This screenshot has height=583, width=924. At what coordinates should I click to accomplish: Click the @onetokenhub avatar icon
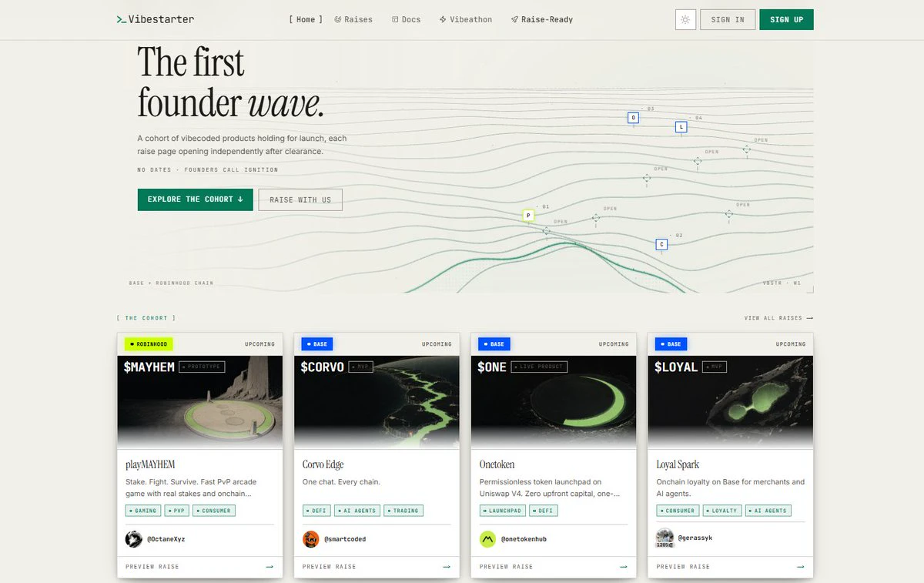(488, 539)
